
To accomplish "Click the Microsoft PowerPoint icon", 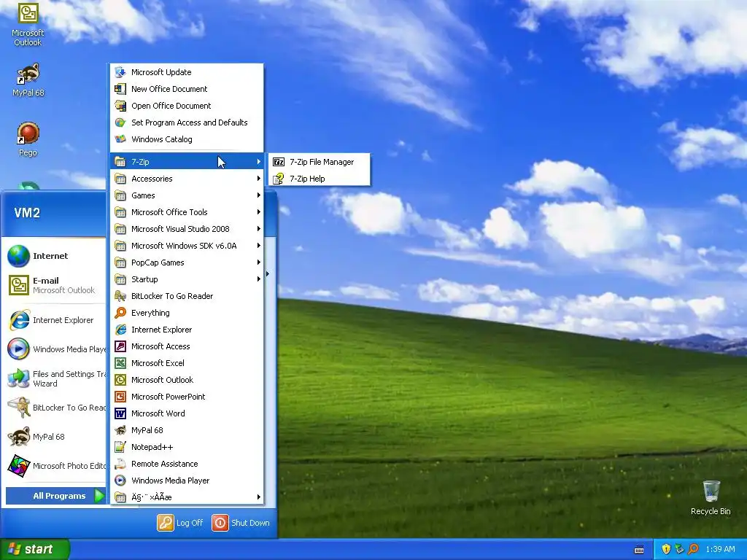I will [120, 397].
